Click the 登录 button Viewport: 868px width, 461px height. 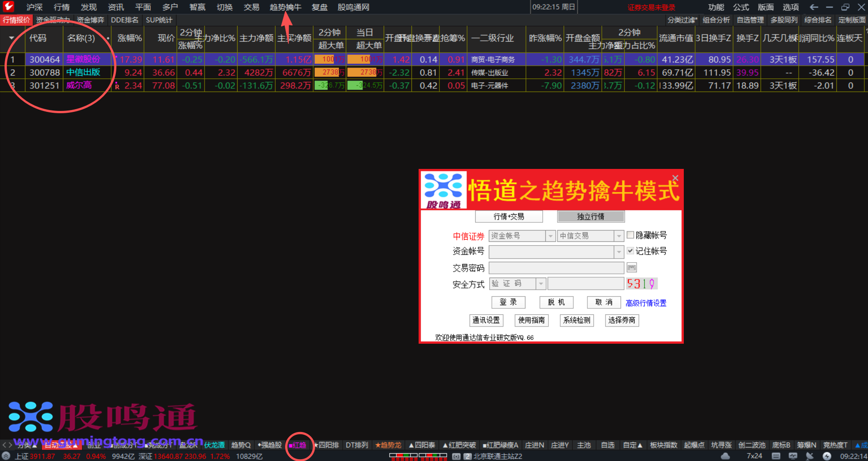click(508, 302)
